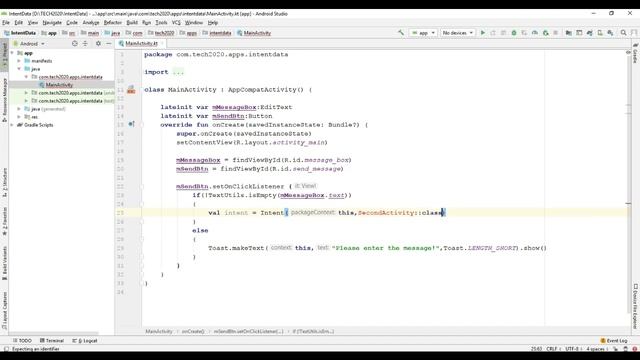Run the app with green play button

(483, 33)
